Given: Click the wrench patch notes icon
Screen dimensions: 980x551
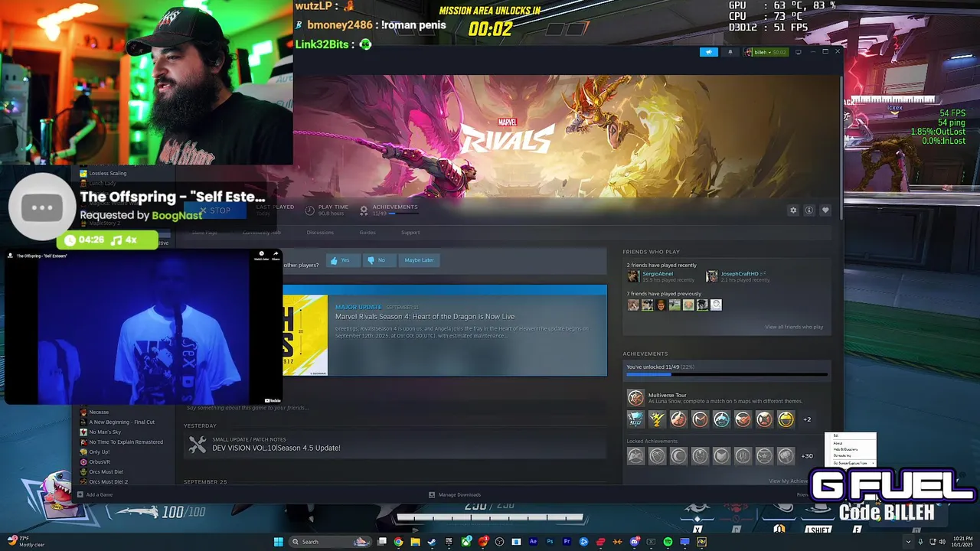Looking at the screenshot, I should tap(198, 444).
